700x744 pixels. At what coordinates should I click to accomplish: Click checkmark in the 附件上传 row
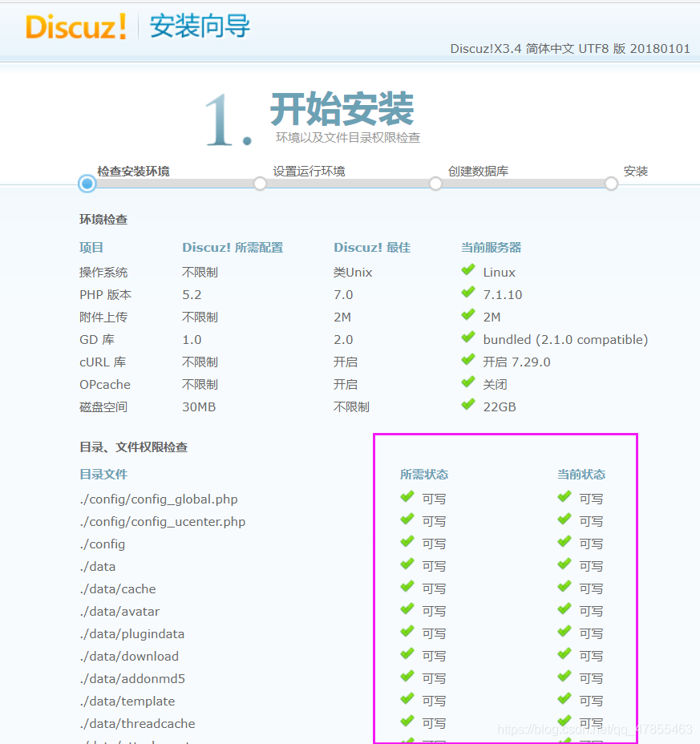[x=468, y=314]
